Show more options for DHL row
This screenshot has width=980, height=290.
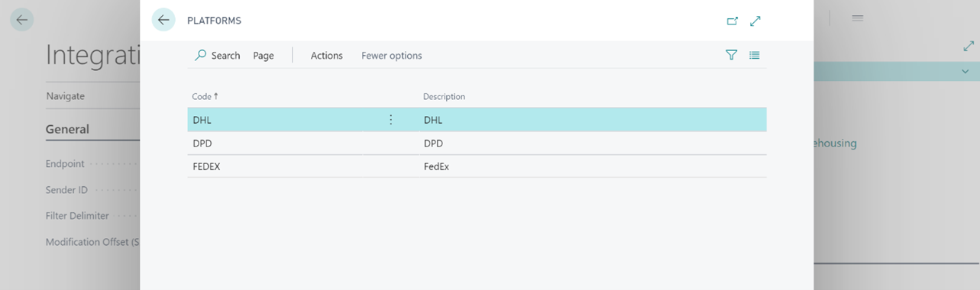click(x=391, y=120)
